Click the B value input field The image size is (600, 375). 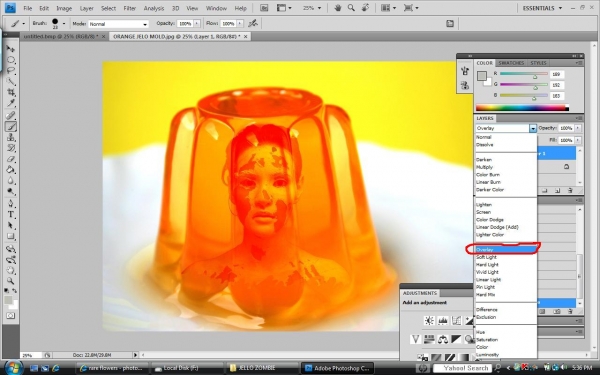(557, 96)
